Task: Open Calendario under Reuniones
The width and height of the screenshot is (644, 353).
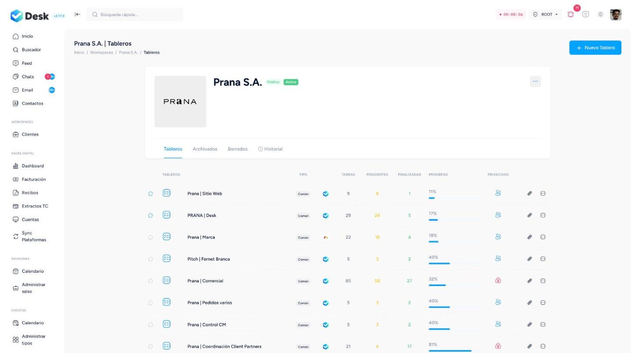Action: click(33, 271)
